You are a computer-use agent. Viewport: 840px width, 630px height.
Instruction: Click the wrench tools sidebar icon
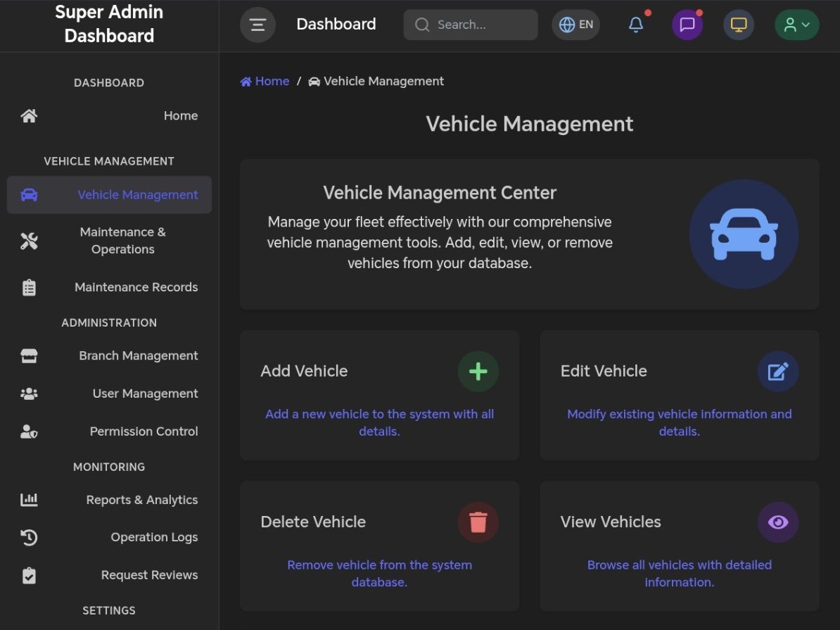[29, 241]
